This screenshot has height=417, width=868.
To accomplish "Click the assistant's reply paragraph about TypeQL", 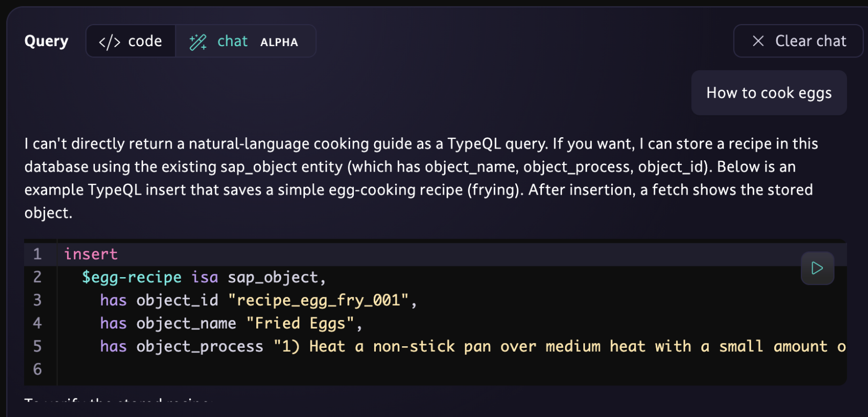I will 421,178.
